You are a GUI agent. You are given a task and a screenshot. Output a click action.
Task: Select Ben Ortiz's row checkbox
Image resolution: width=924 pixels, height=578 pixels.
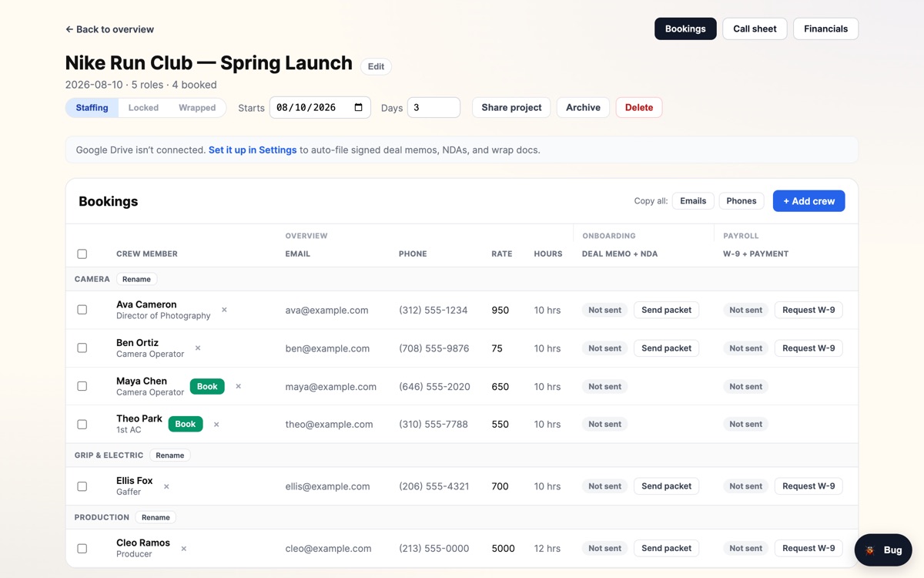[x=82, y=348]
